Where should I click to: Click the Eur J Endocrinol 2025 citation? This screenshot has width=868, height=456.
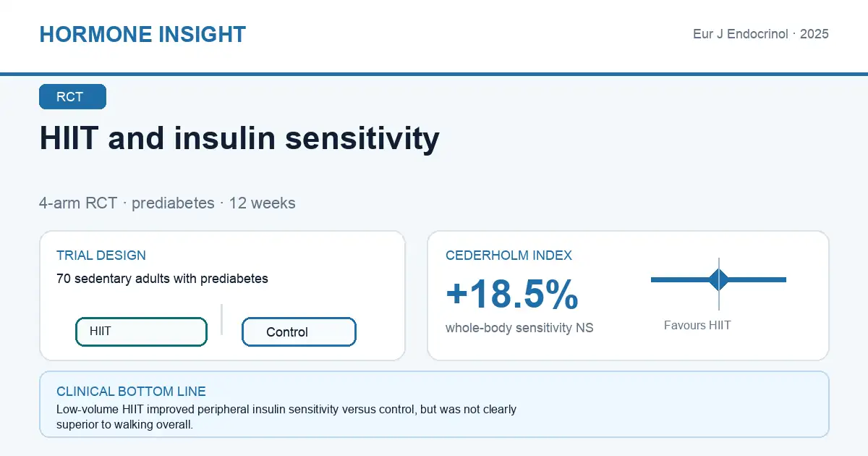[x=761, y=34]
